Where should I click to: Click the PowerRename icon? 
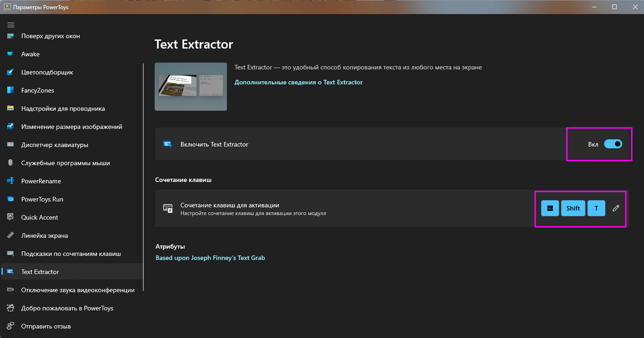point(10,181)
